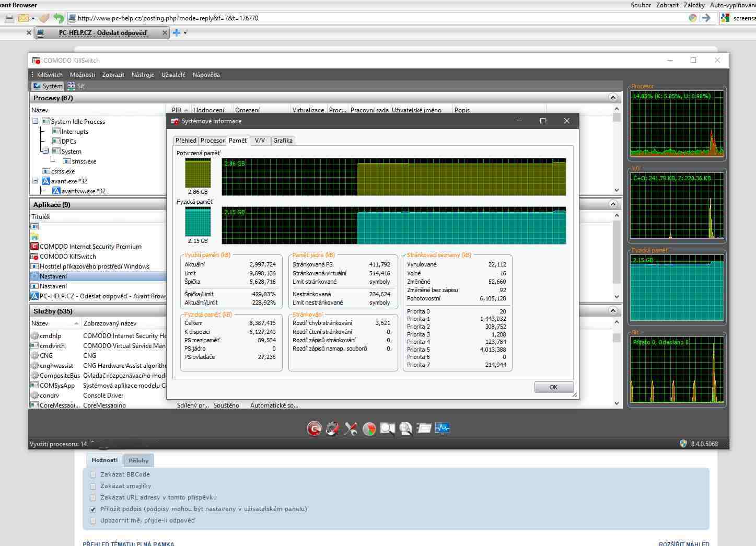Click OK in Systémové informace dialog
756x546 pixels.
click(553, 387)
